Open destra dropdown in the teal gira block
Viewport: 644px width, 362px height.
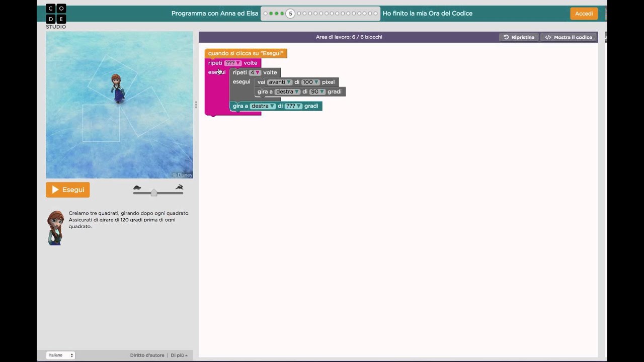[263, 106]
